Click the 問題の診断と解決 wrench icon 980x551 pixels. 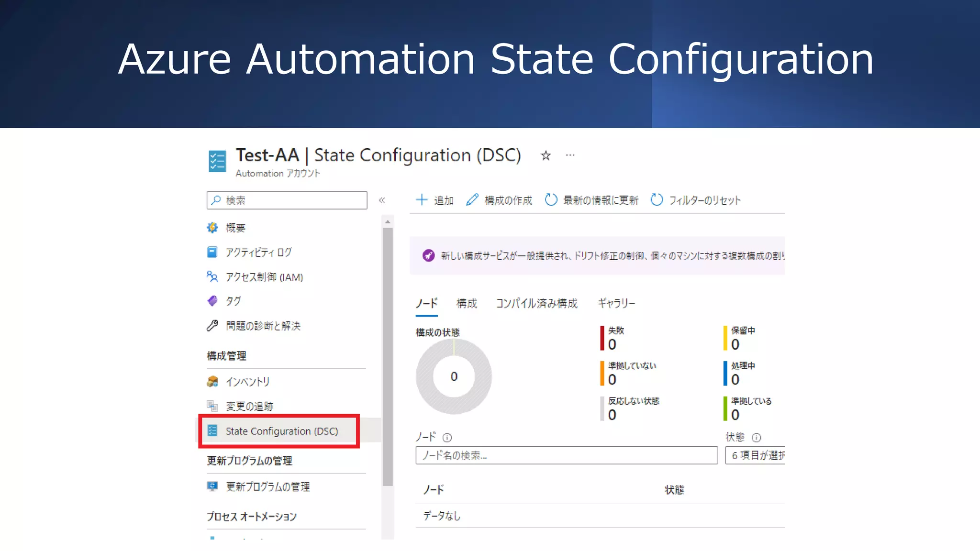(212, 326)
